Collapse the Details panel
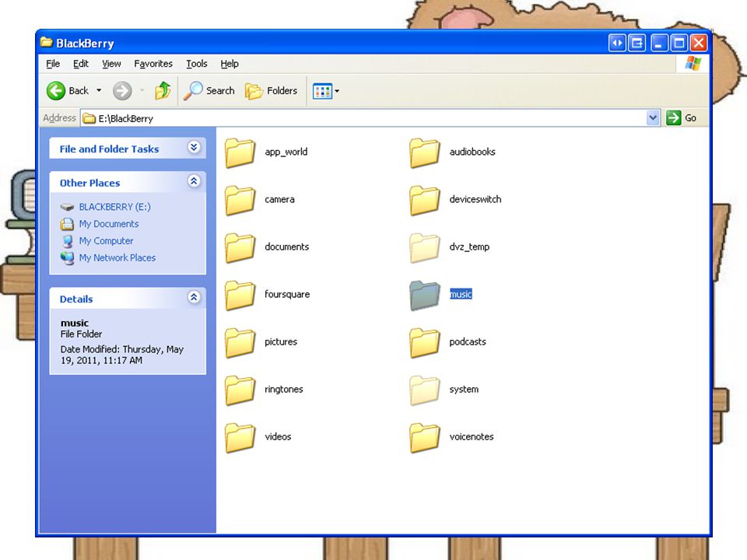Viewport: 747px width, 560px height. [x=194, y=297]
